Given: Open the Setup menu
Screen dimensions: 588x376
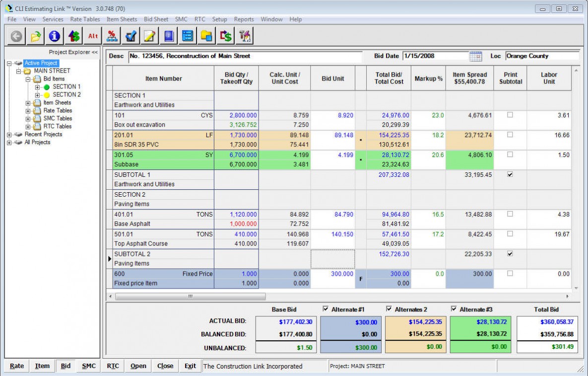Looking at the screenshot, I should coord(219,19).
